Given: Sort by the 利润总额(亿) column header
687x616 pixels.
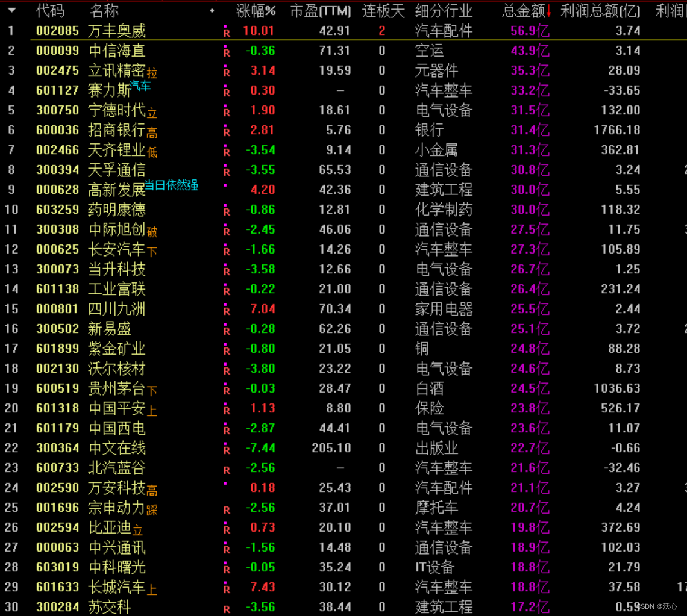Looking at the screenshot, I should point(600,11).
